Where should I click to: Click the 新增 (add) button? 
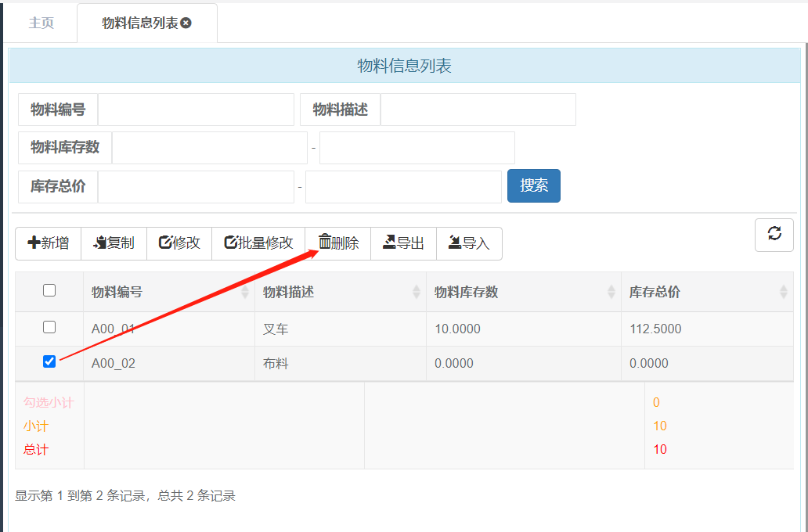49,243
